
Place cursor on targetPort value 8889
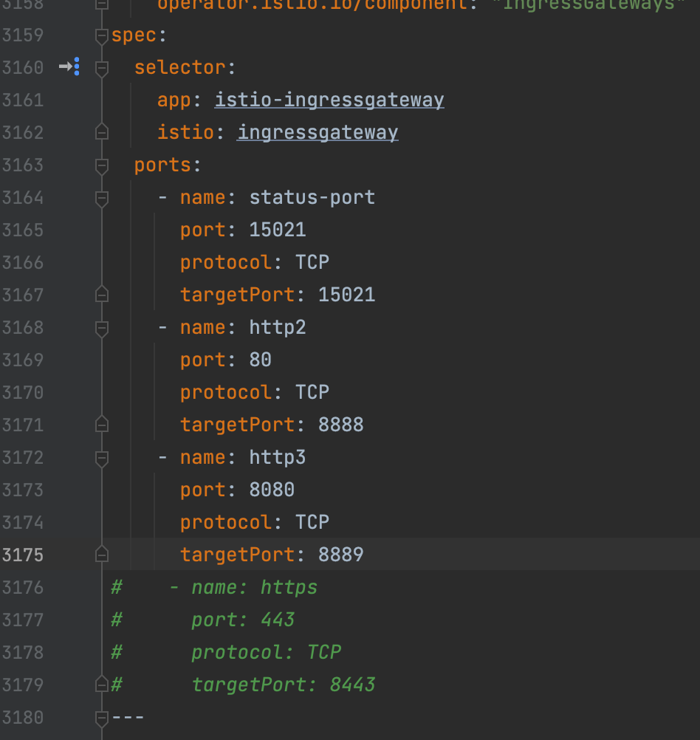(x=340, y=555)
